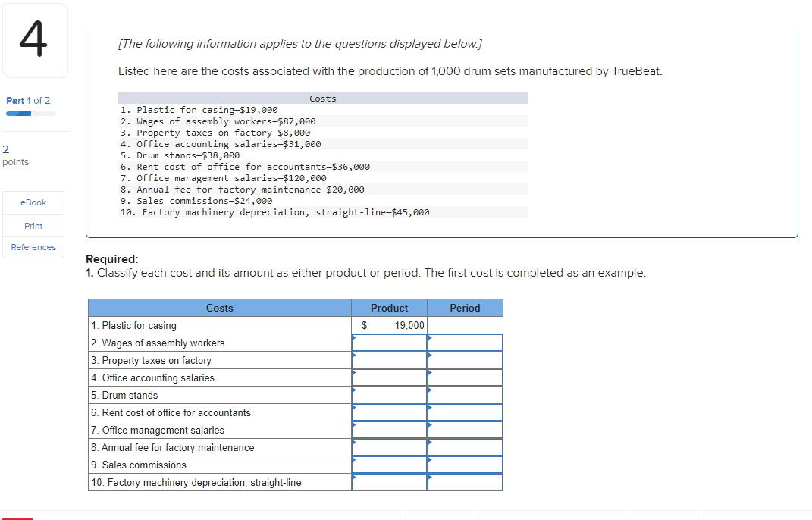Screen dimensions: 812x520
Task: Click Period cell for Annual fee for factory maintenance
Action: coord(465,447)
